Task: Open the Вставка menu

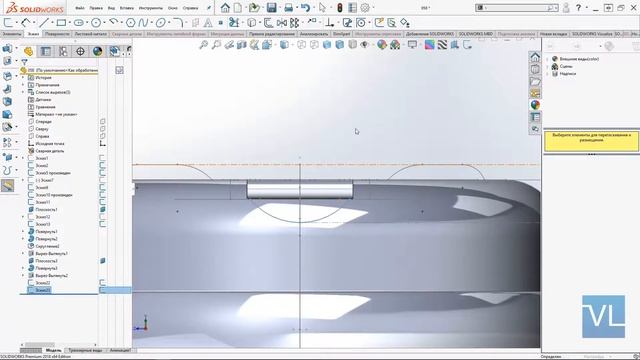Action: pos(127,8)
